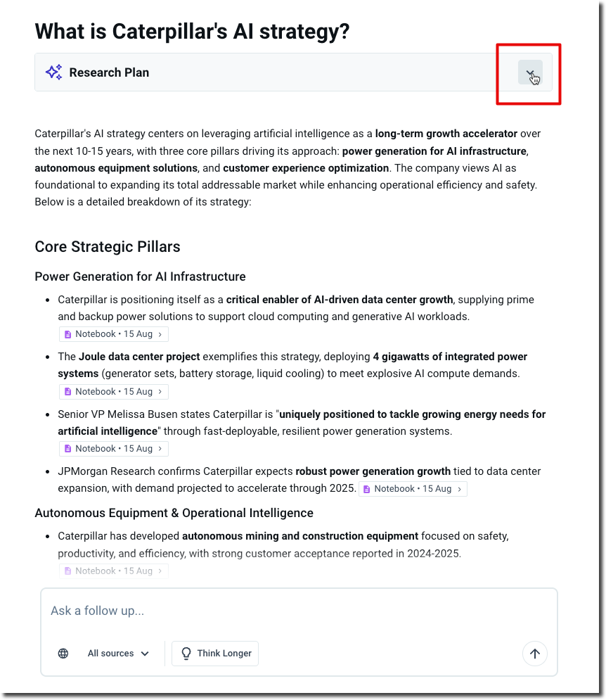Screen dimensions: 606x700
Task: Click the globe icon in the follow-up box
Action: pos(63,654)
